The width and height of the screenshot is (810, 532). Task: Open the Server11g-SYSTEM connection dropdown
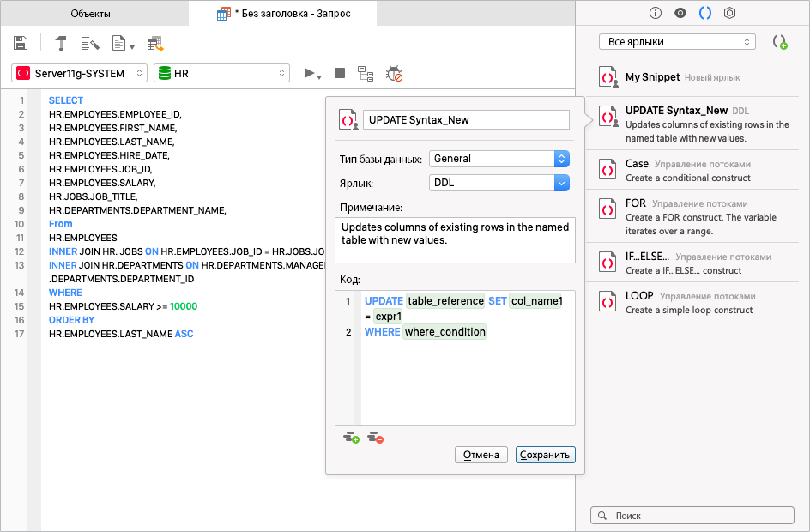coord(80,74)
